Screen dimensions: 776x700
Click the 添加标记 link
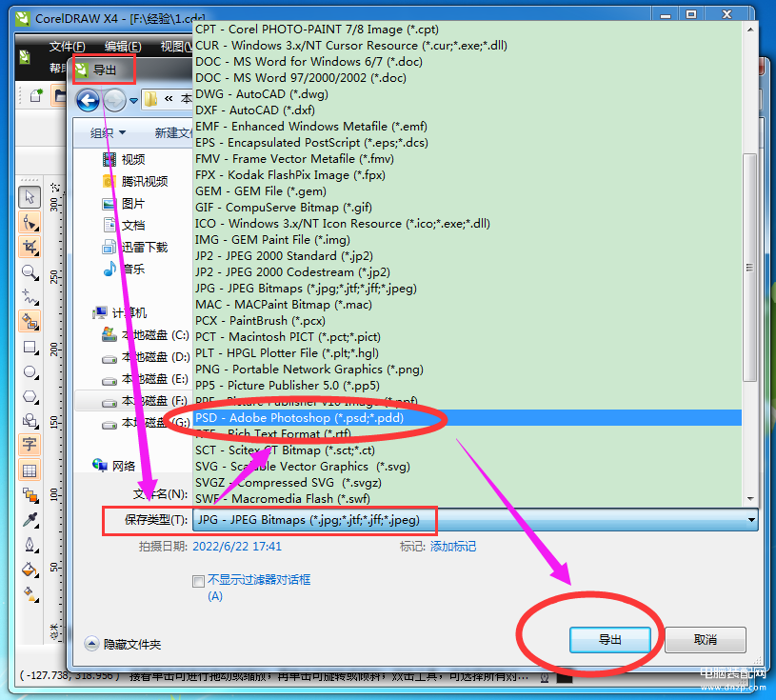pyautogui.click(x=453, y=547)
